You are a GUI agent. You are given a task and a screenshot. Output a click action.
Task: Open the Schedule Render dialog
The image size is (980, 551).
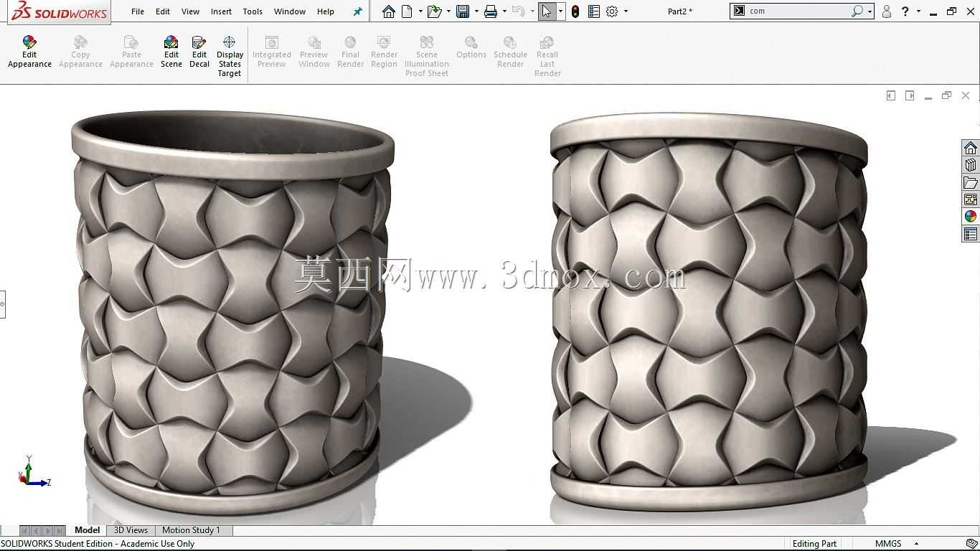click(510, 52)
